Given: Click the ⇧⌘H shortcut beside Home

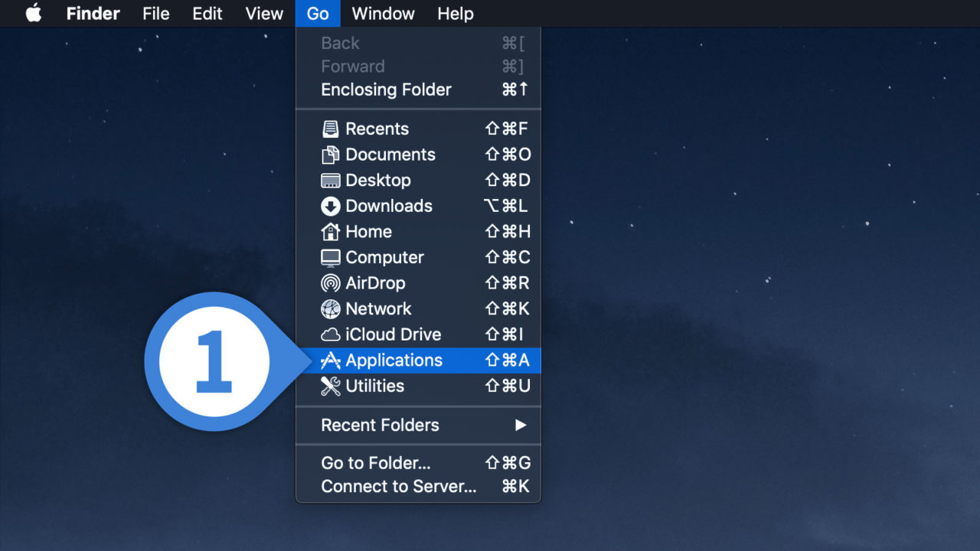Looking at the screenshot, I should tap(508, 232).
